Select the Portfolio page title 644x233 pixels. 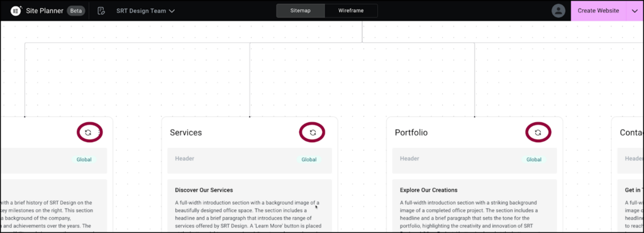pyautogui.click(x=411, y=133)
